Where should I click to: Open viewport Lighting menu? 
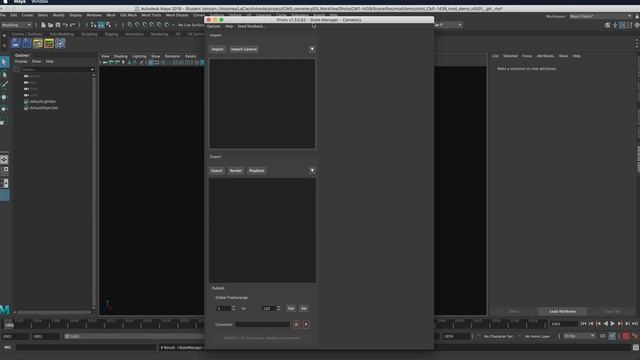(x=139, y=56)
